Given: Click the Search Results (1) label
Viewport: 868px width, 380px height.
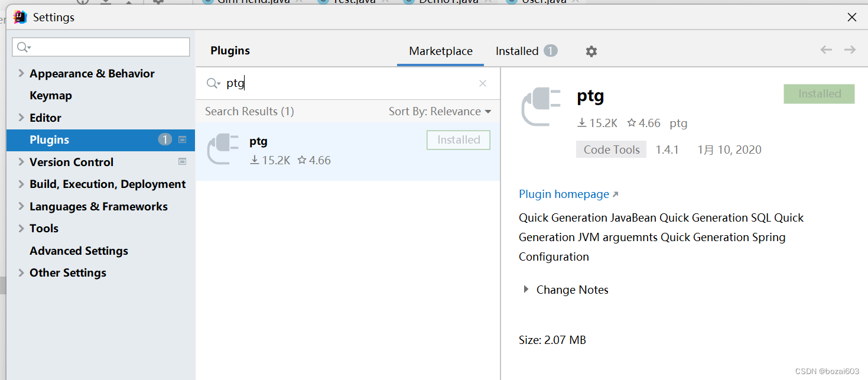Looking at the screenshot, I should [249, 111].
